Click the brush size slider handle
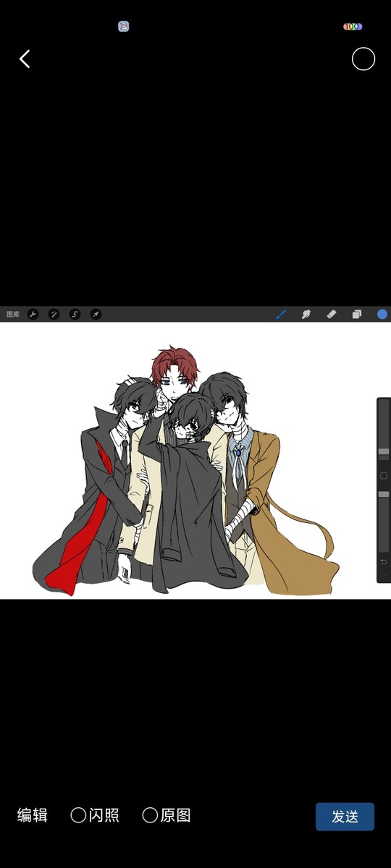Image resolution: width=391 pixels, height=868 pixels. click(384, 451)
